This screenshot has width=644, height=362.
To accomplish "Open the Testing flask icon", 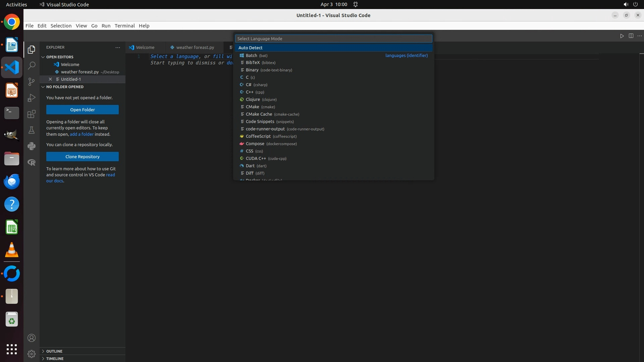I will [32, 130].
